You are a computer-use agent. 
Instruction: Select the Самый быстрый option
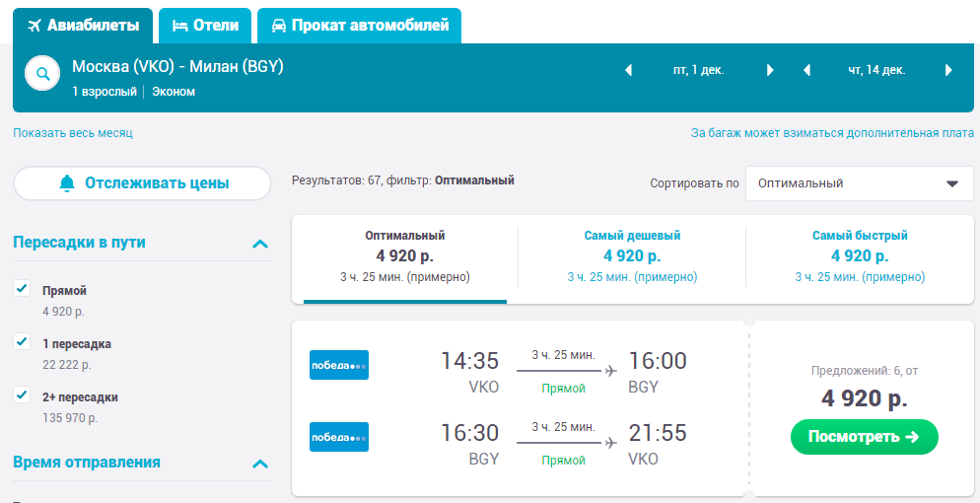click(860, 256)
